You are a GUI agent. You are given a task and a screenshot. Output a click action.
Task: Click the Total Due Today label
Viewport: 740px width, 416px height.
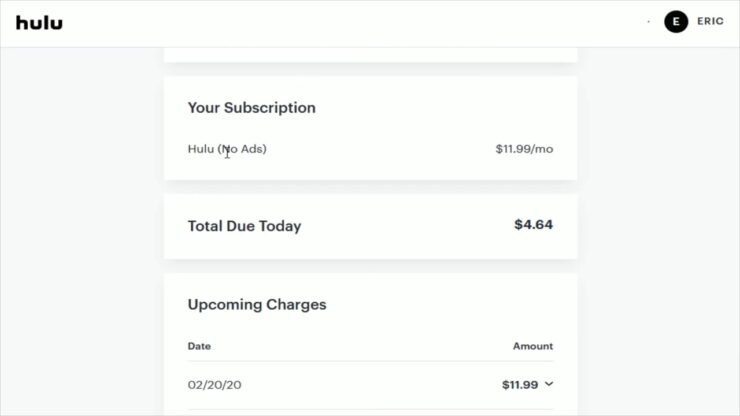click(244, 226)
